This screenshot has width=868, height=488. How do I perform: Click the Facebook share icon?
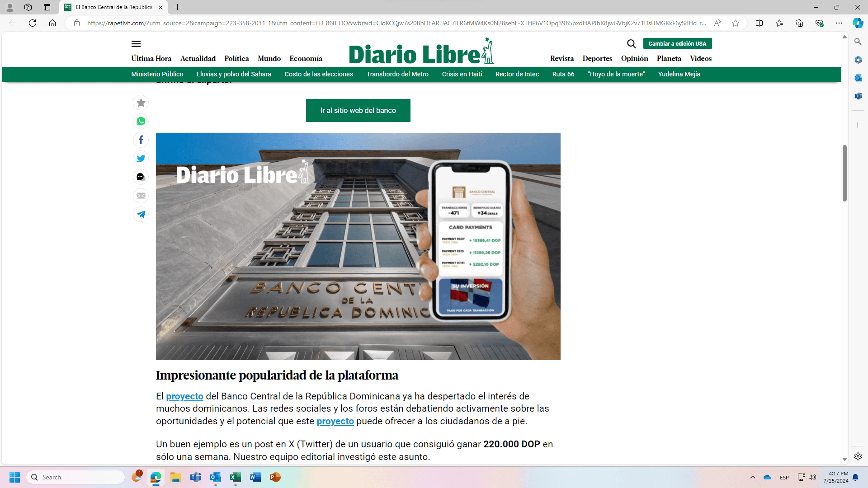(x=141, y=140)
